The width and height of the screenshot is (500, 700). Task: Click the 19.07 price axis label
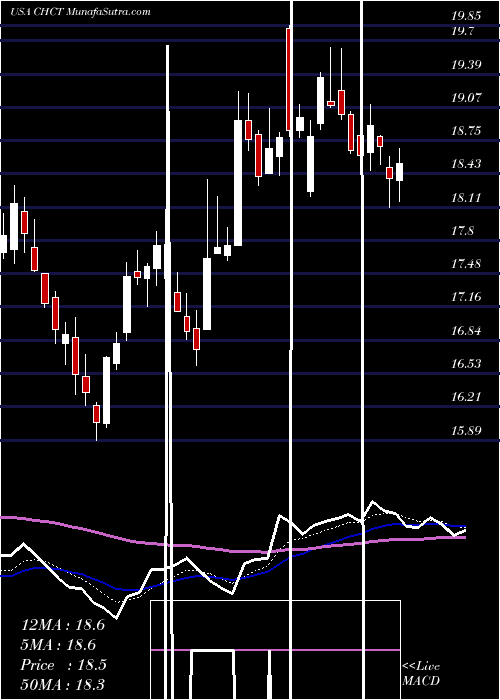click(x=466, y=97)
